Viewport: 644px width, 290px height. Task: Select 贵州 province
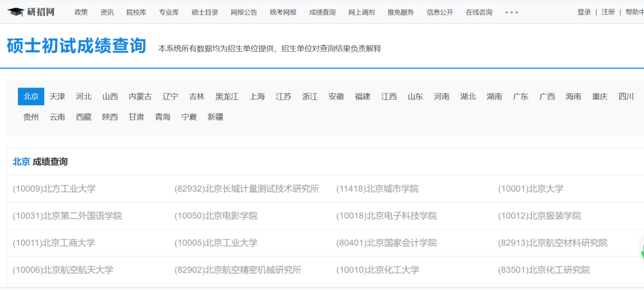tap(31, 117)
